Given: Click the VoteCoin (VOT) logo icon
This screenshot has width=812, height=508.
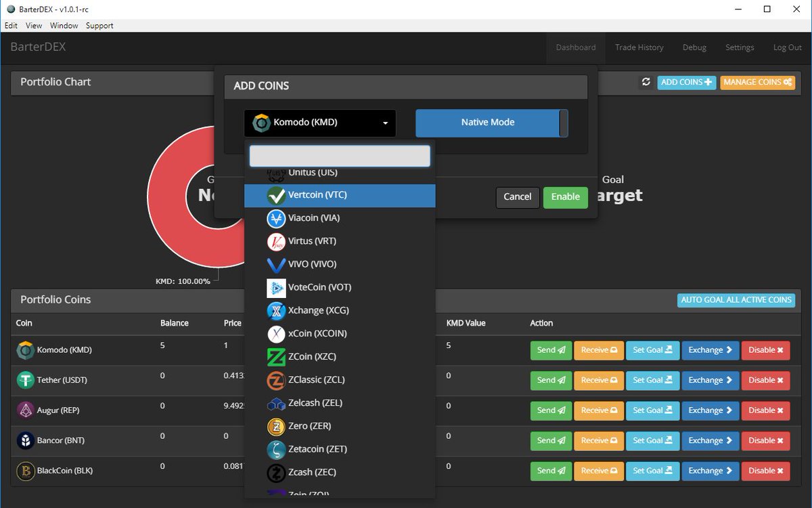Looking at the screenshot, I should click(x=276, y=288).
